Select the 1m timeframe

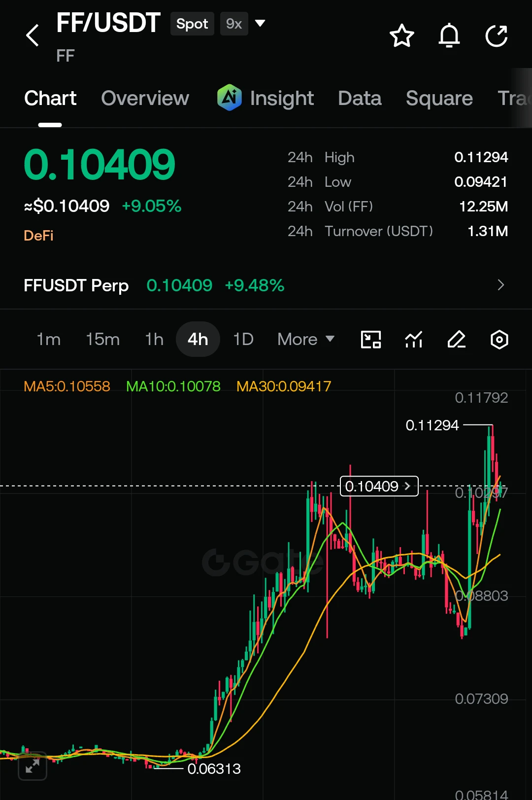(48, 339)
